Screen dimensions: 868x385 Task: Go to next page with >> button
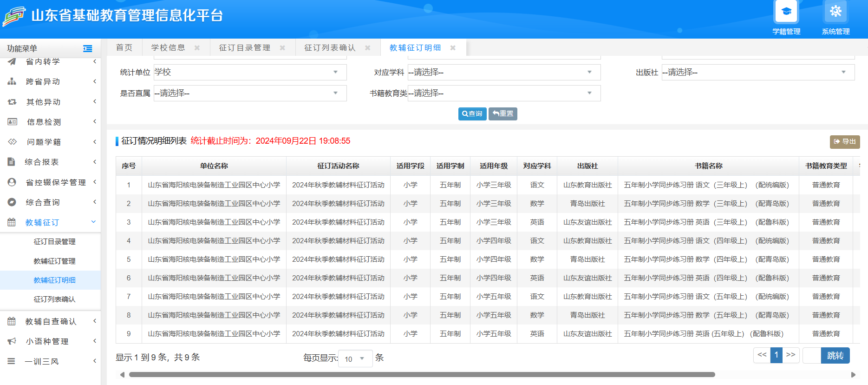(791, 355)
